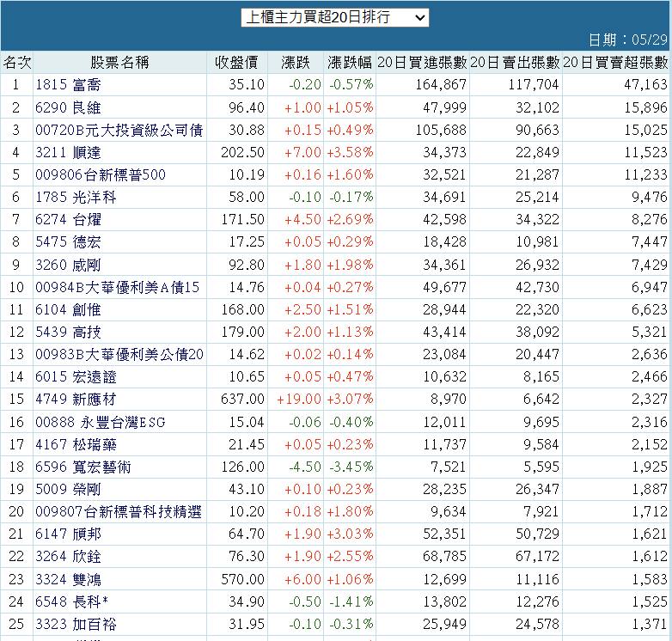Open stock link 5009 榮剛

tap(68, 489)
